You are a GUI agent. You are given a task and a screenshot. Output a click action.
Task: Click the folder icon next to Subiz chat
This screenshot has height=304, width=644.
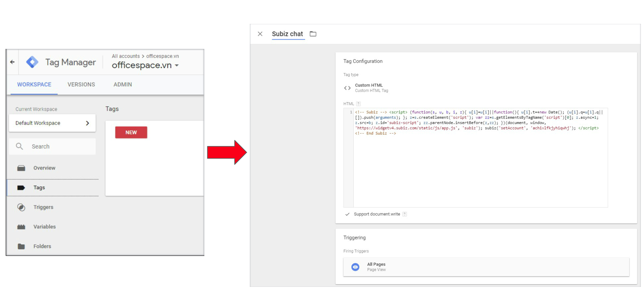coord(313,34)
